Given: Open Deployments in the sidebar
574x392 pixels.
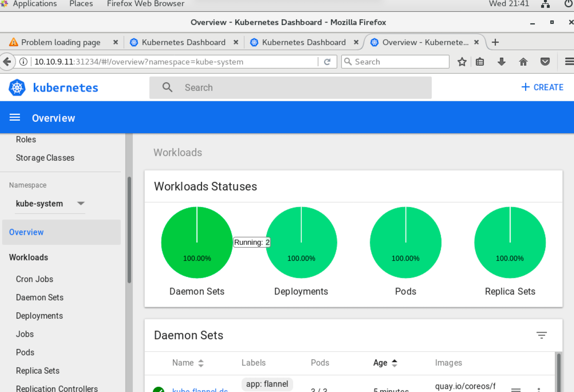Looking at the screenshot, I should click(x=40, y=316).
